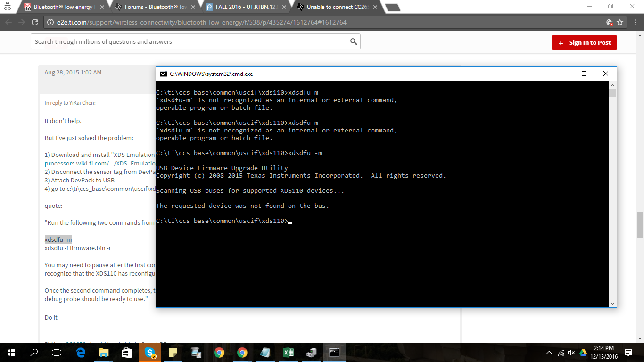The image size is (644, 362).
Task: Switch to the cmd.exe taskbar icon
Action: tap(335, 352)
